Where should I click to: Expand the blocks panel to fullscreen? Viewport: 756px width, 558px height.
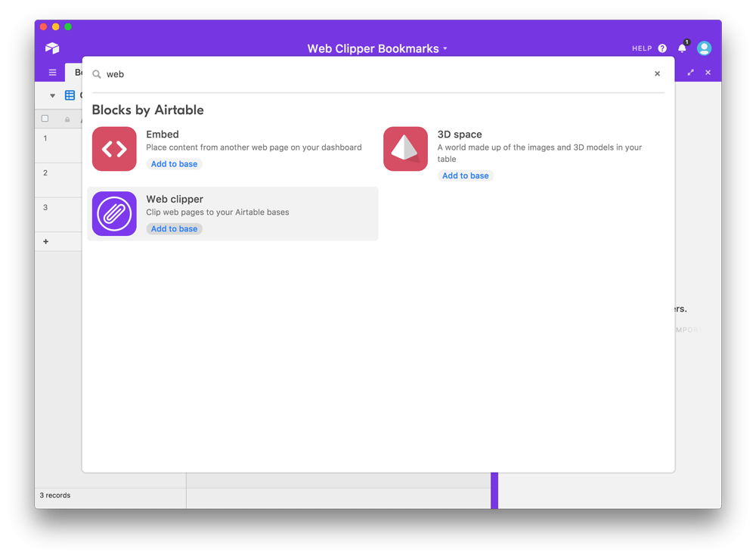690,73
